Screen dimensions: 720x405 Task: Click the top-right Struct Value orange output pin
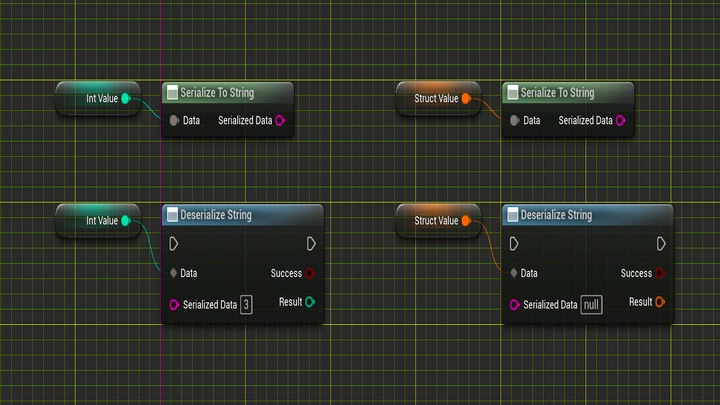tap(466, 98)
